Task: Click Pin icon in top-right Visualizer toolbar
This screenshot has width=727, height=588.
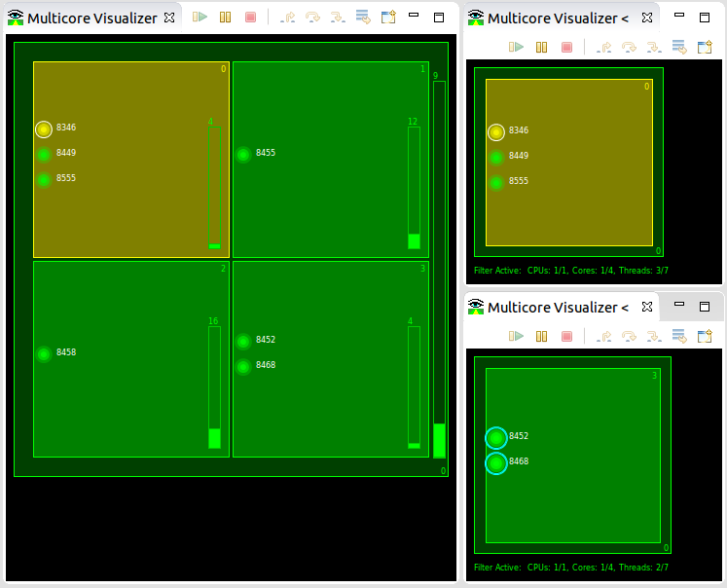Action: tap(705, 48)
